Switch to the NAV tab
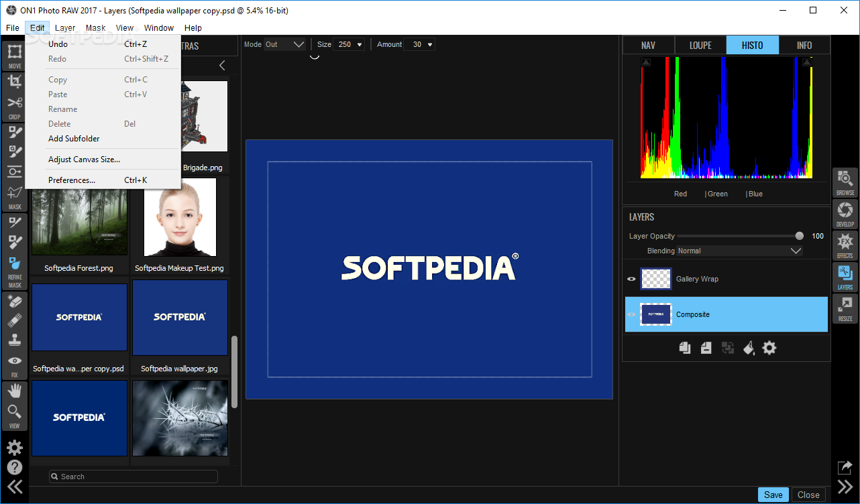The height and width of the screenshot is (504, 860). pyautogui.click(x=648, y=46)
